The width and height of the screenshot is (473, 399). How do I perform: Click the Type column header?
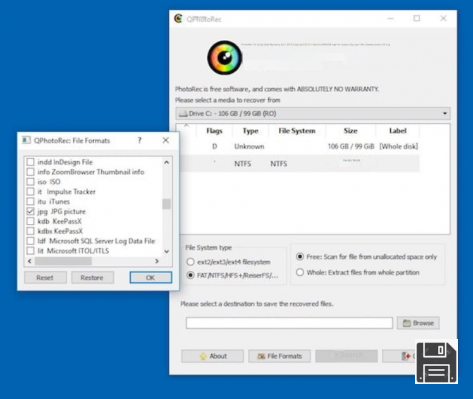(x=250, y=131)
